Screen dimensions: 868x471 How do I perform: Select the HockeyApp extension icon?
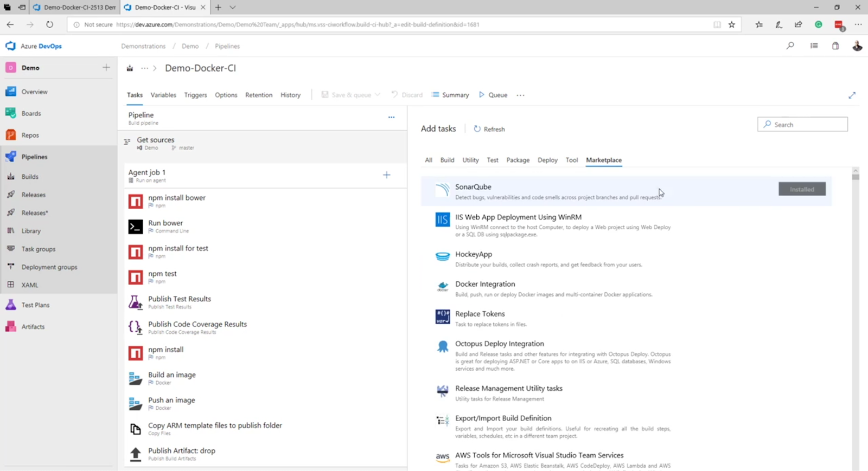(x=443, y=256)
